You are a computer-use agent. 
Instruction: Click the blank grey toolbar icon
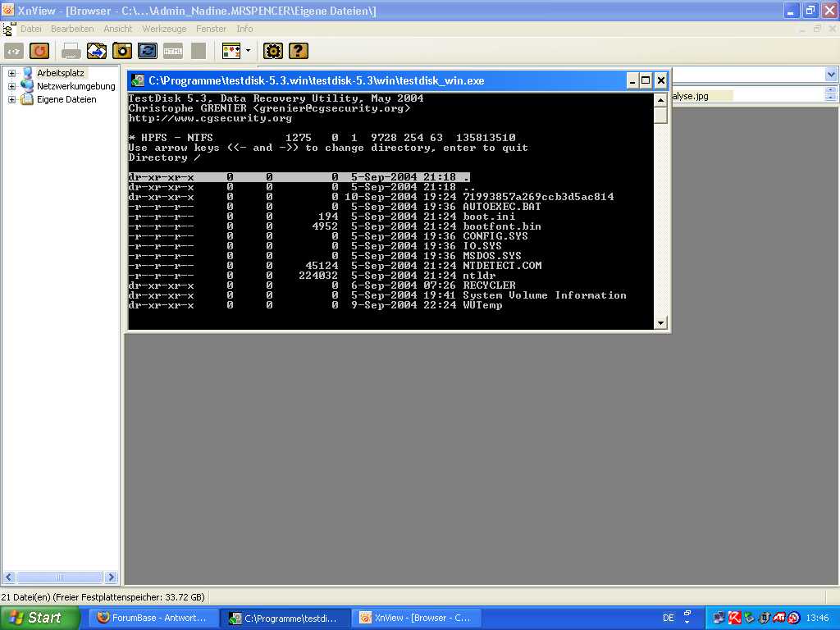coord(199,51)
